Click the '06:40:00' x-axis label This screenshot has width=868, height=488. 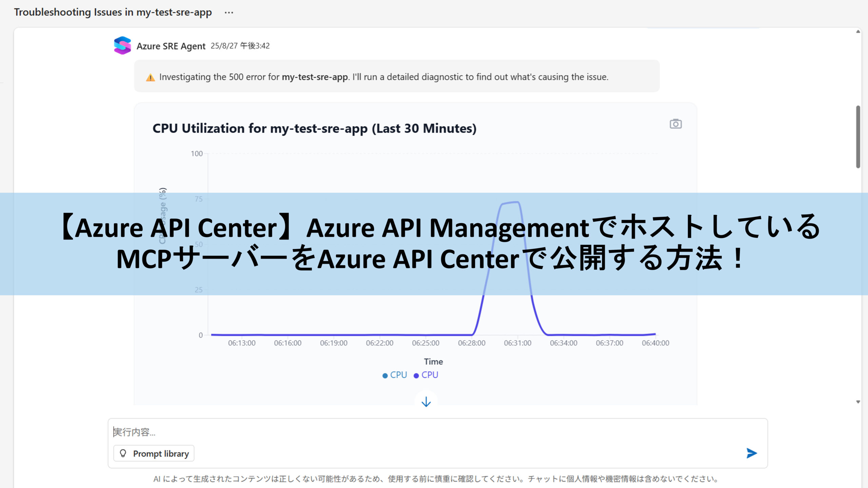pos(655,343)
